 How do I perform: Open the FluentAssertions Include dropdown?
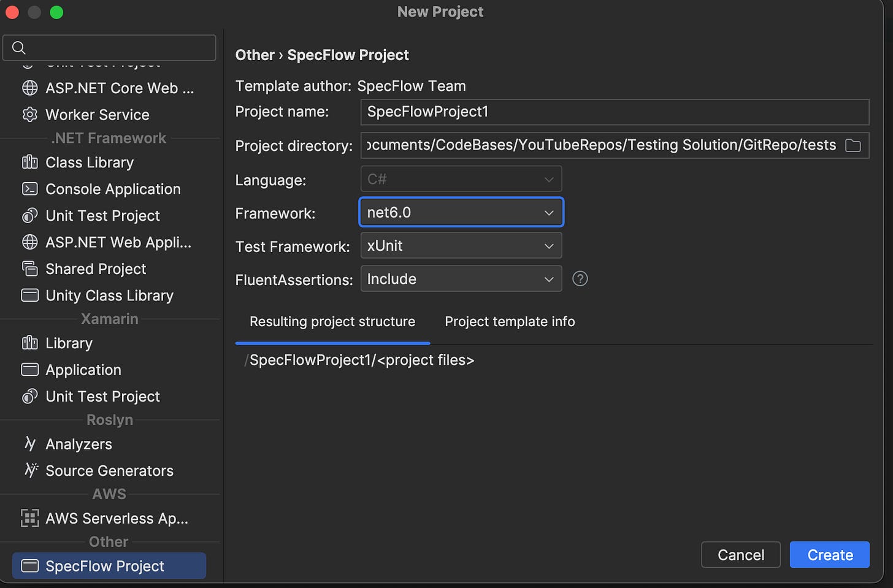click(461, 279)
